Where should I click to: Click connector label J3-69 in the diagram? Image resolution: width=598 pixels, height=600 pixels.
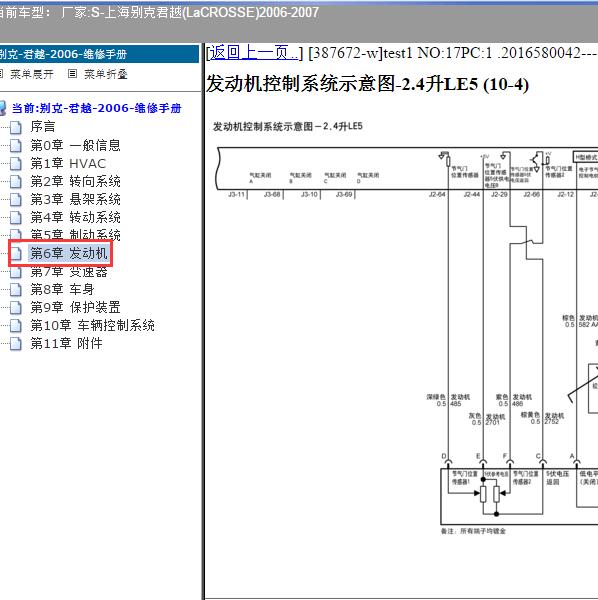[x=344, y=194]
